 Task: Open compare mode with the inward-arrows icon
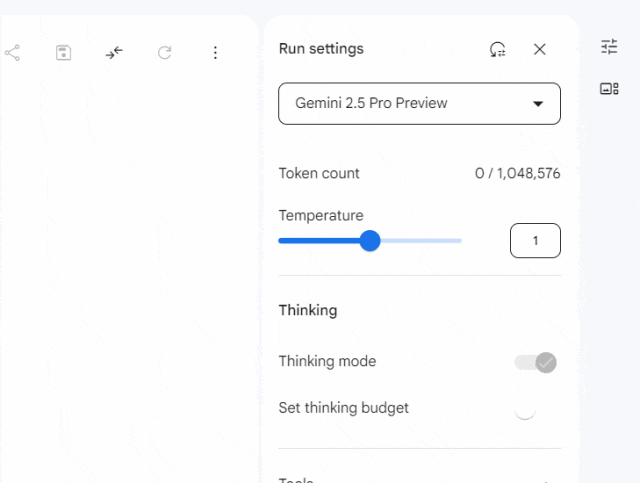(114, 53)
